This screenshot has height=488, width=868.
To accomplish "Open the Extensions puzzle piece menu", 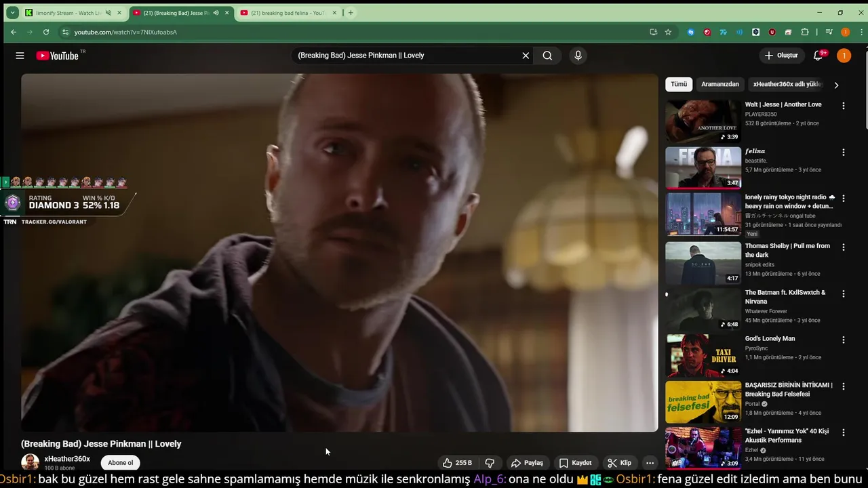I will pyautogui.click(x=805, y=32).
